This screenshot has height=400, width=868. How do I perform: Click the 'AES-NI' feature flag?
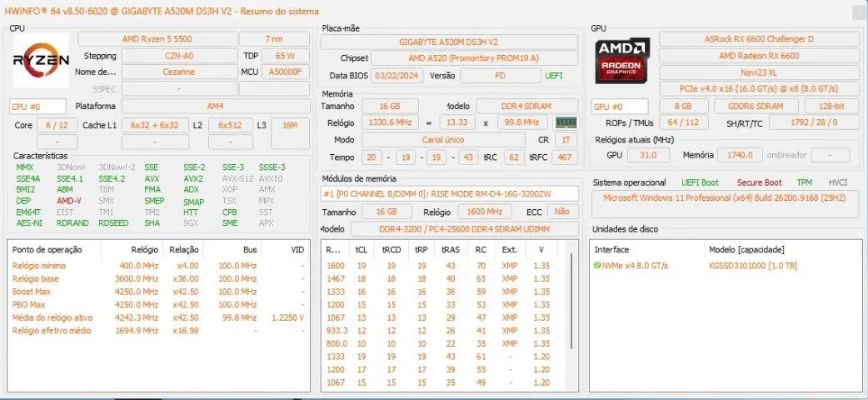pos(27,223)
